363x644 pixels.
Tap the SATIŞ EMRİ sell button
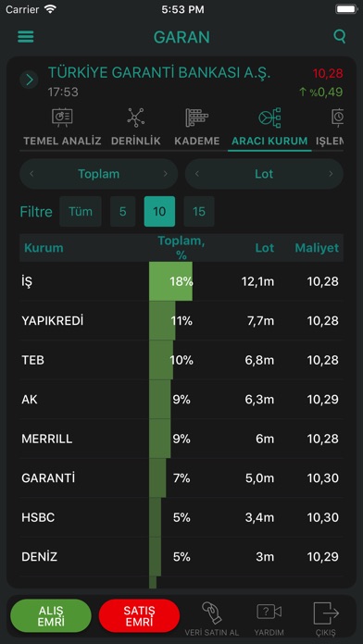click(x=139, y=615)
